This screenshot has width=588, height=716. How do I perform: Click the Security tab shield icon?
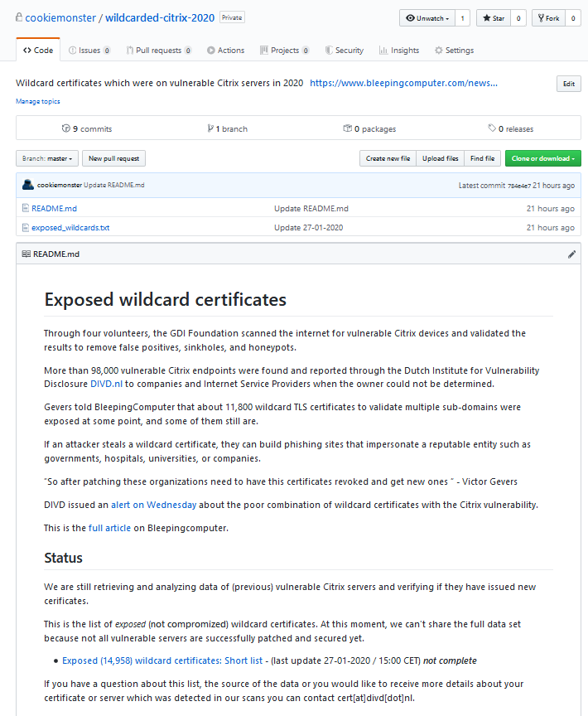click(329, 51)
